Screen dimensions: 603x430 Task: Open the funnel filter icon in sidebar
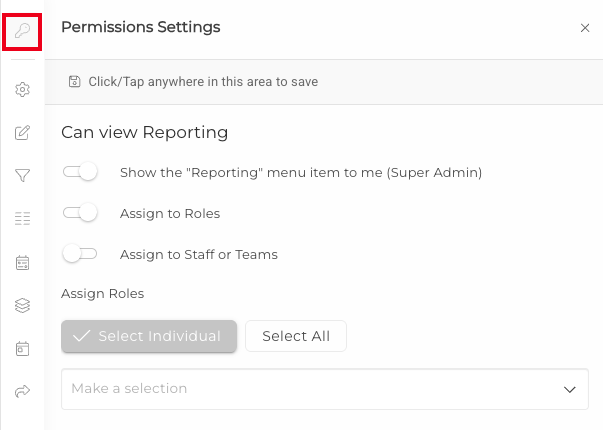tap(22, 175)
